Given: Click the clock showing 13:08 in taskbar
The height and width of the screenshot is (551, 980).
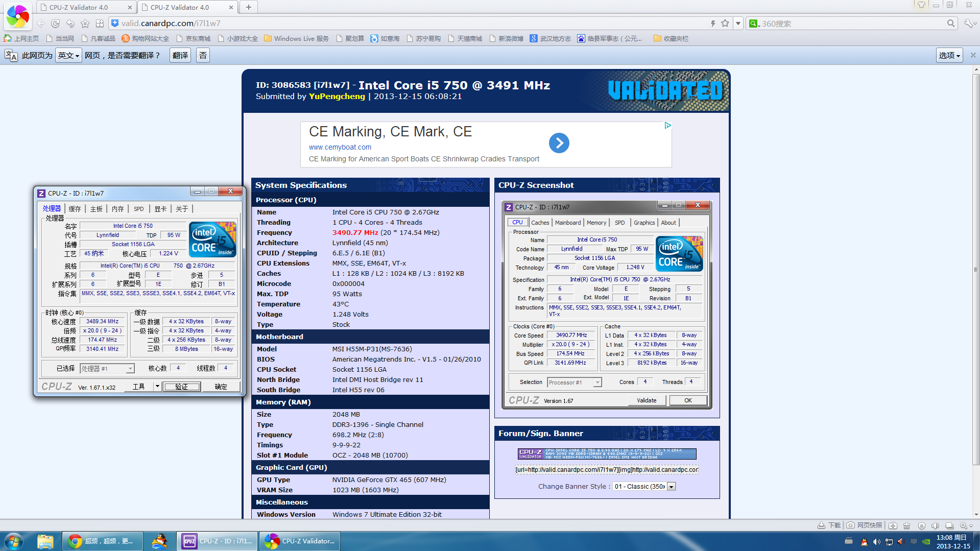Looking at the screenshot, I should [x=953, y=541].
